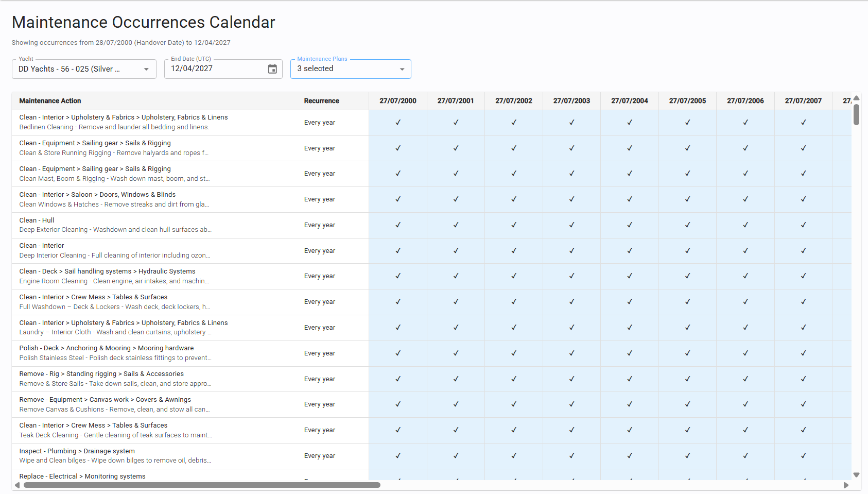Click the Maintenance Action column header

(50, 101)
